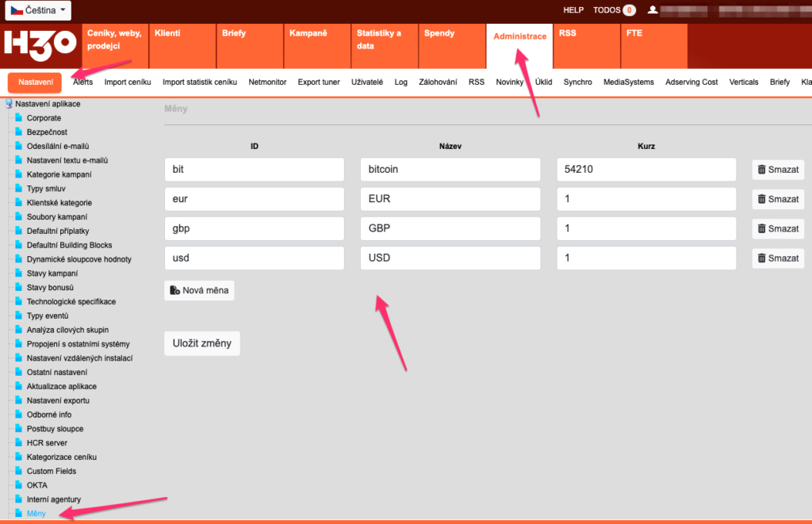Click the new currency icon on Nová měna
Image resolution: width=812 pixels, height=524 pixels.
(174, 291)
